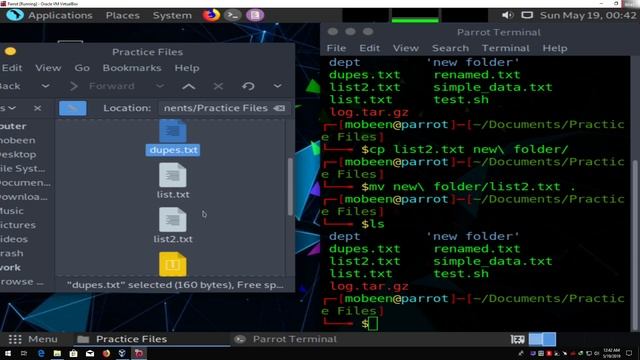The image size is (640, 360).
Task: Open the terminal Search menu
Action: click(x=450, y=48)
